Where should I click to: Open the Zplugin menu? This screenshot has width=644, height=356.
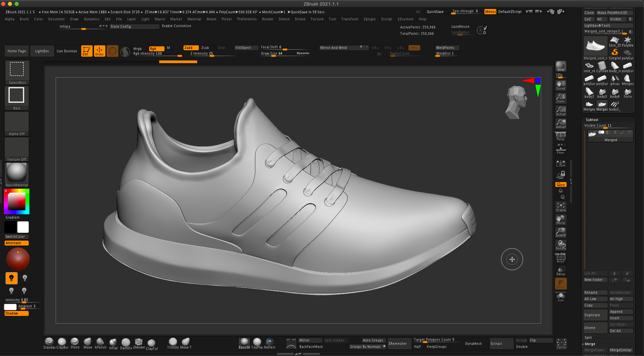(369, 19)
